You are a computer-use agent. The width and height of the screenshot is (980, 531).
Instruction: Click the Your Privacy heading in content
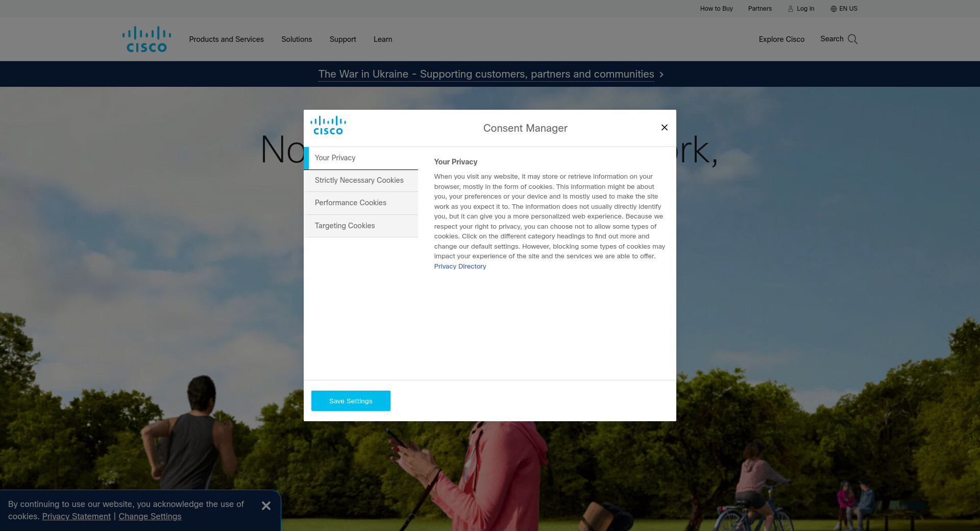456,162
